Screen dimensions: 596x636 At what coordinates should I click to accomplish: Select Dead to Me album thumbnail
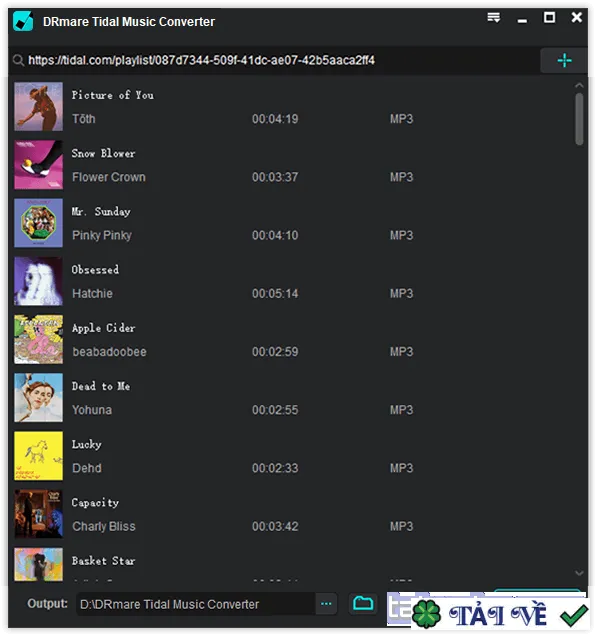[39, 398]
